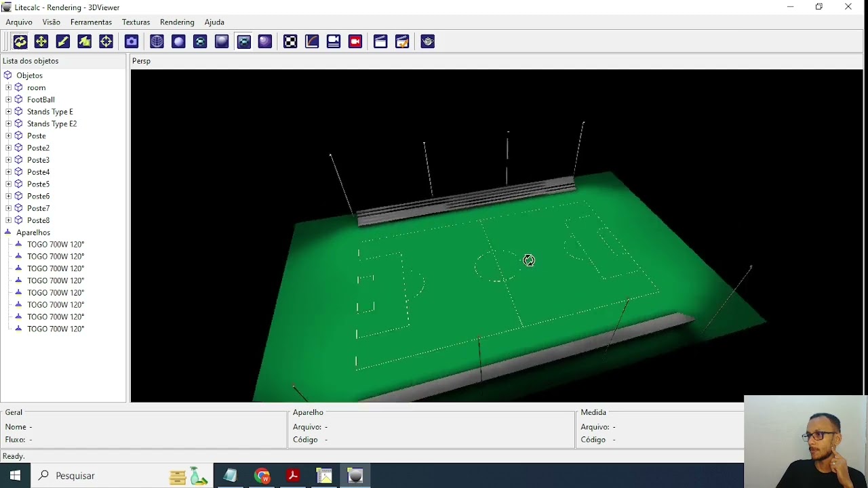Screen dimensions: 868x488
Task: Take a snapshot with camera icon
Action: pyautogui.click(x=132, y=41)
